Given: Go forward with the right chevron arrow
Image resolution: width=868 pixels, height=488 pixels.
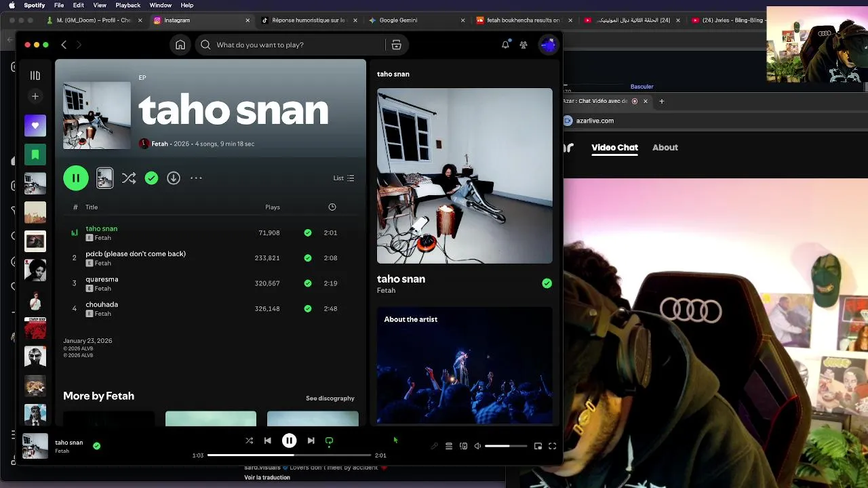Looking at the screenshot, I should (79, 45).
